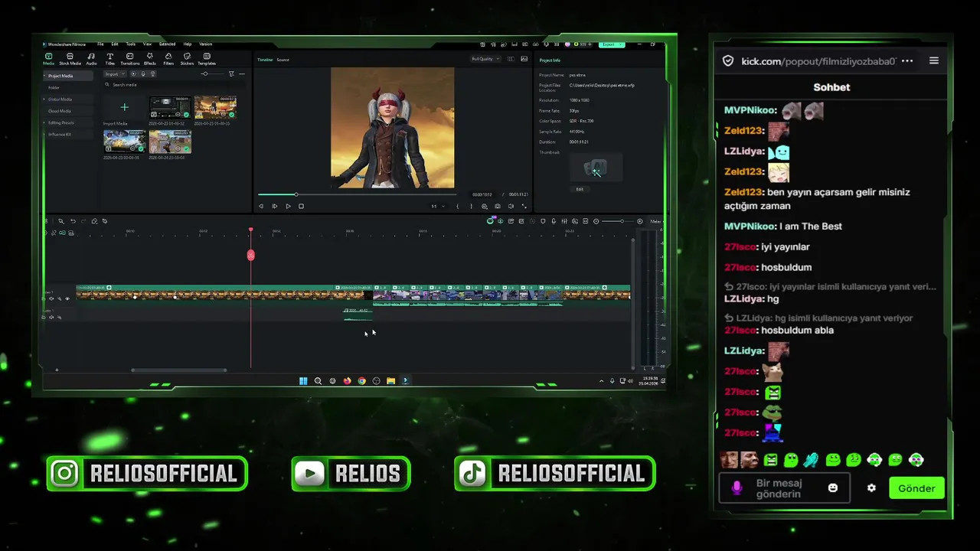
Task: Click the timeline zoom-in plus icon
Action: coord(640,221)
